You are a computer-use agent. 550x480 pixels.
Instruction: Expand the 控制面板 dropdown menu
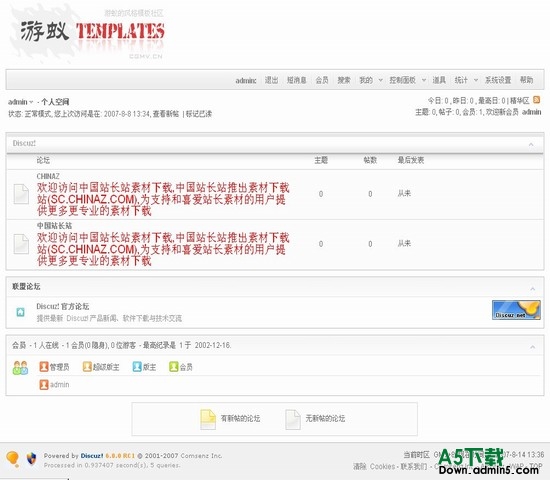423,80
